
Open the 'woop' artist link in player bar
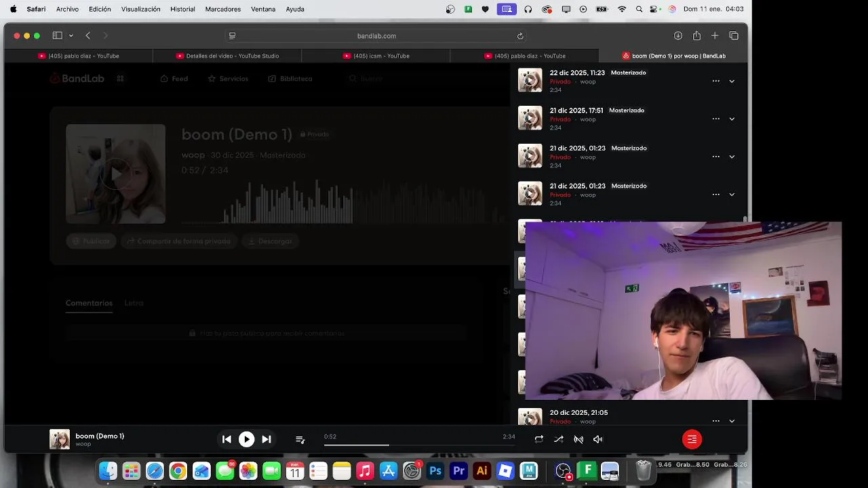[83, 444]
